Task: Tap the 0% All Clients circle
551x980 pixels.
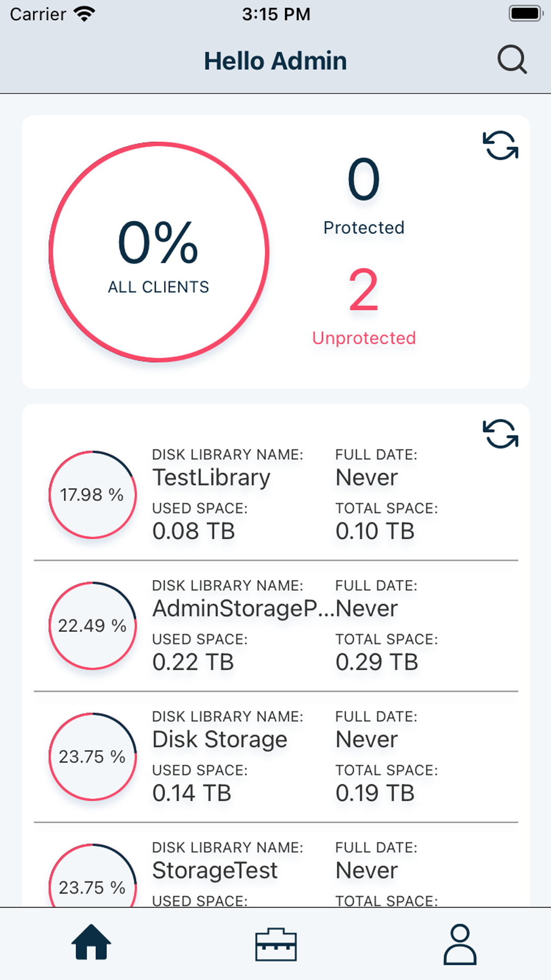Action: tap(159, 252)
